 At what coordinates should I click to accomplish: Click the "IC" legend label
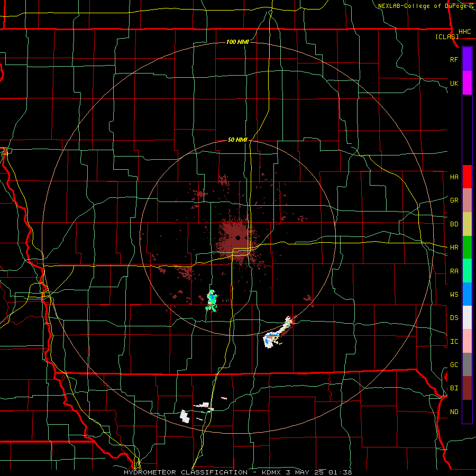click(x=454, y=342)
